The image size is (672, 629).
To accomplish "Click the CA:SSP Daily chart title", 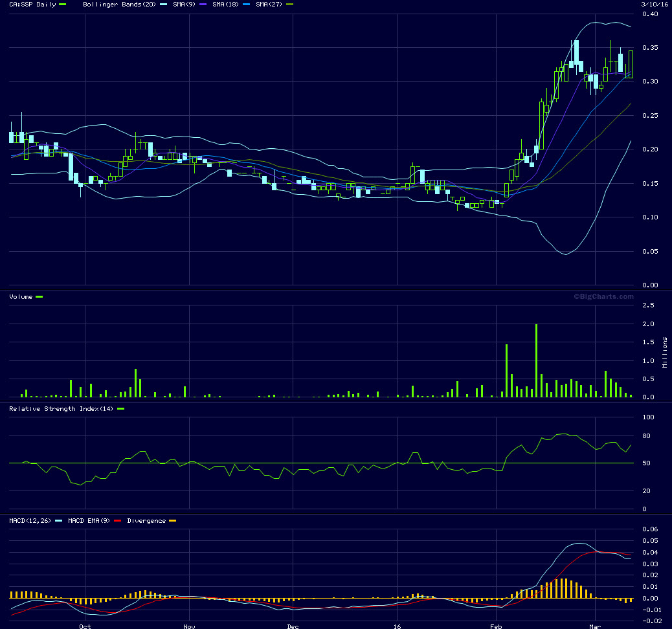I will (x=32, y=5).
